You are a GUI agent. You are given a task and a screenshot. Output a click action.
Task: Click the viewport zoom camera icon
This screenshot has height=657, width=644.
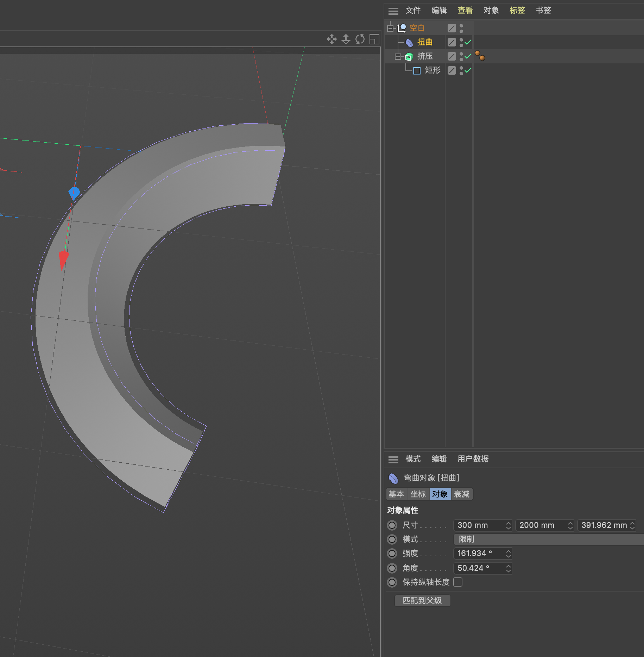tap(346, 39)
